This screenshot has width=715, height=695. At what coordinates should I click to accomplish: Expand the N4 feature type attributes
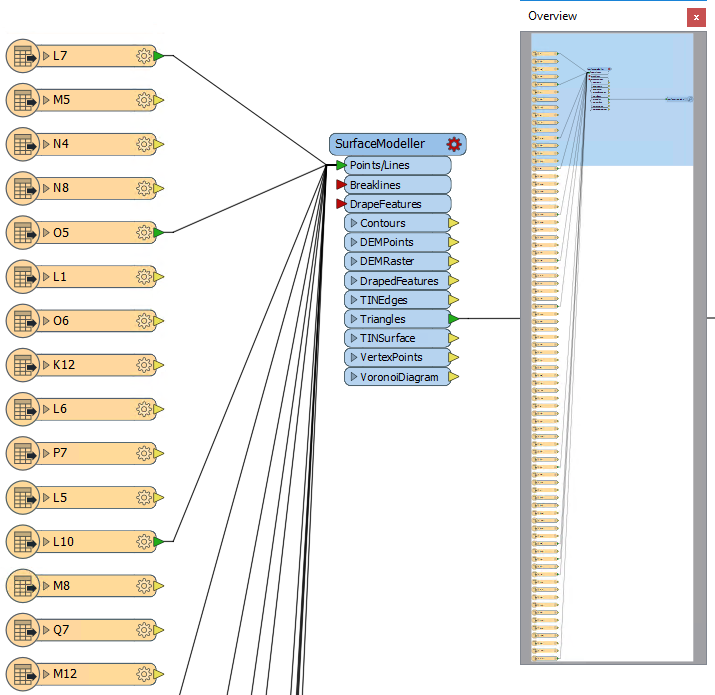click(46, 144)
